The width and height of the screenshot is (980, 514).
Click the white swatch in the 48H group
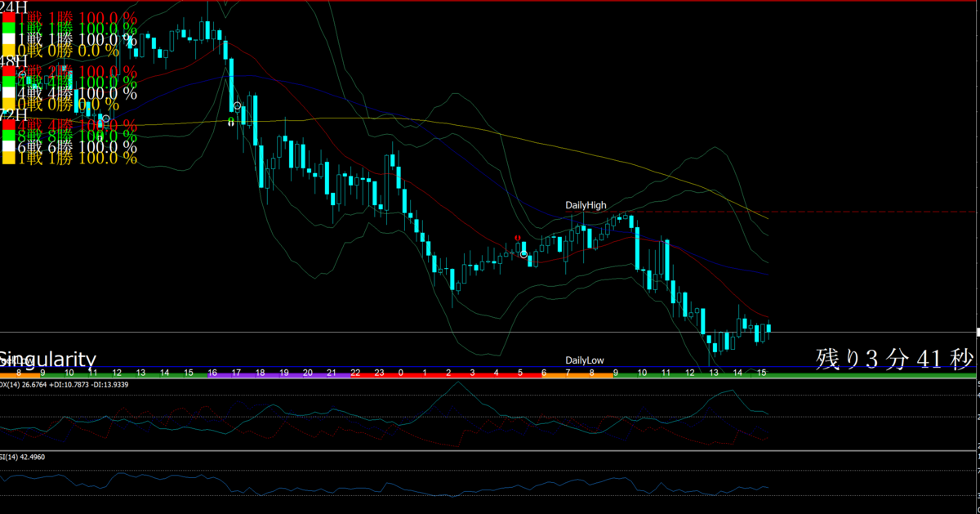7,93
